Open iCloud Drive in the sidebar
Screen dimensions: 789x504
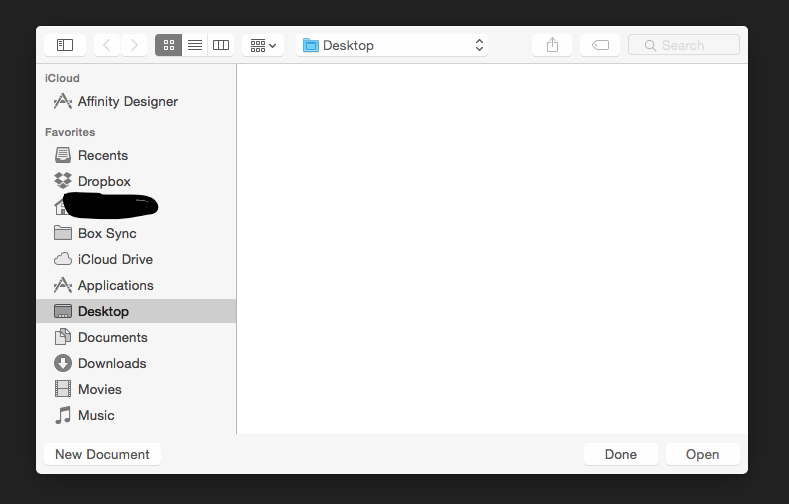pos(136,260)
